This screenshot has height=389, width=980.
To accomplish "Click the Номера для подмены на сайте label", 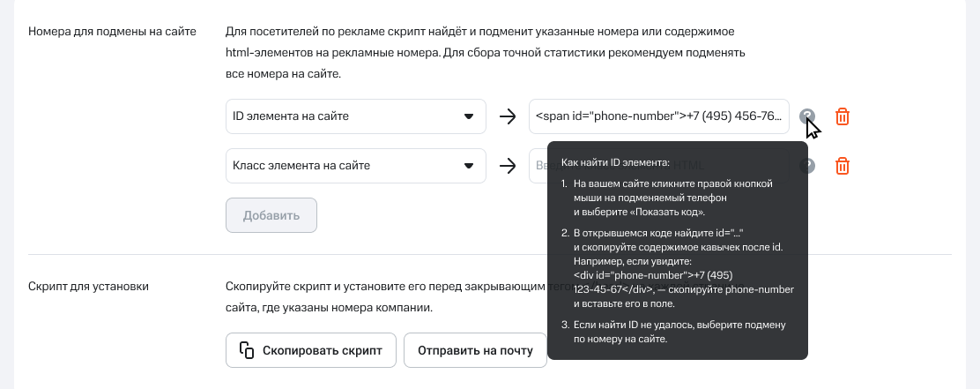I will coord(112,32).
